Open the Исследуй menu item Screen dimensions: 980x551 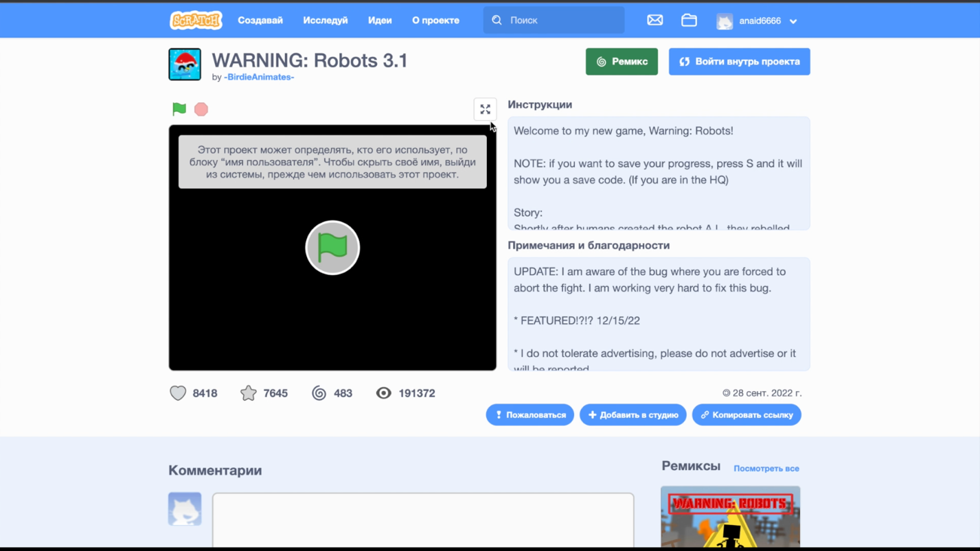click(326, 21)
